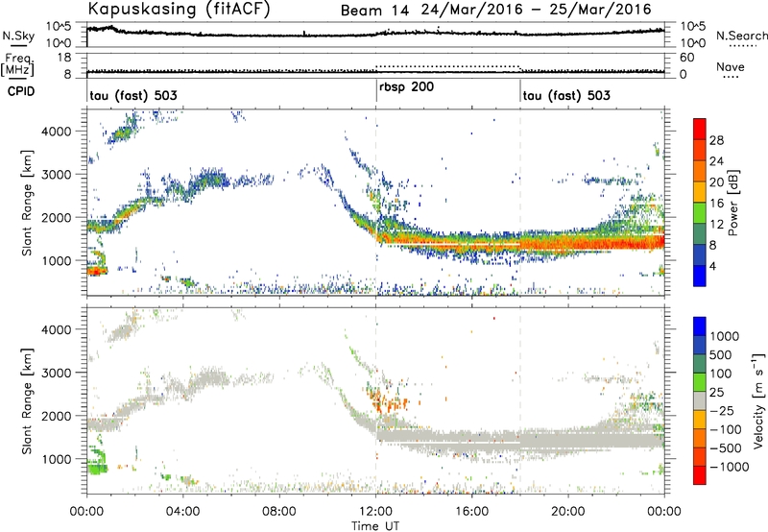Click the '100' Velocity colorbar tick
This screenshot has width=768, height=532.
[x=720, y=374]
